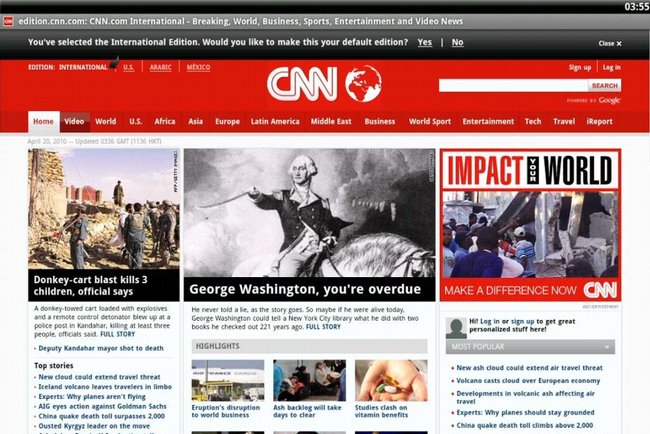This screenshot has width=650, height=434.
Task: Open Studies clash on vitamin benefits
Action: pyautogui.click(x=381, y=411)
